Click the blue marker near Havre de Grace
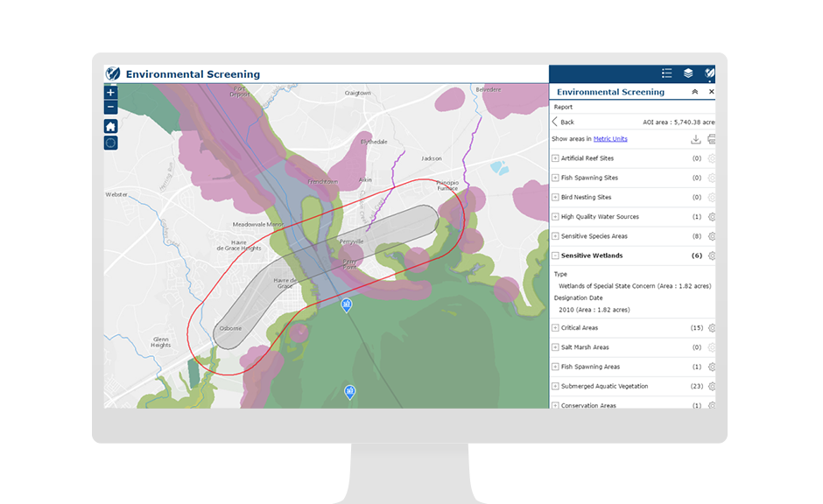The image size is (823, 504). pos(347,304)
